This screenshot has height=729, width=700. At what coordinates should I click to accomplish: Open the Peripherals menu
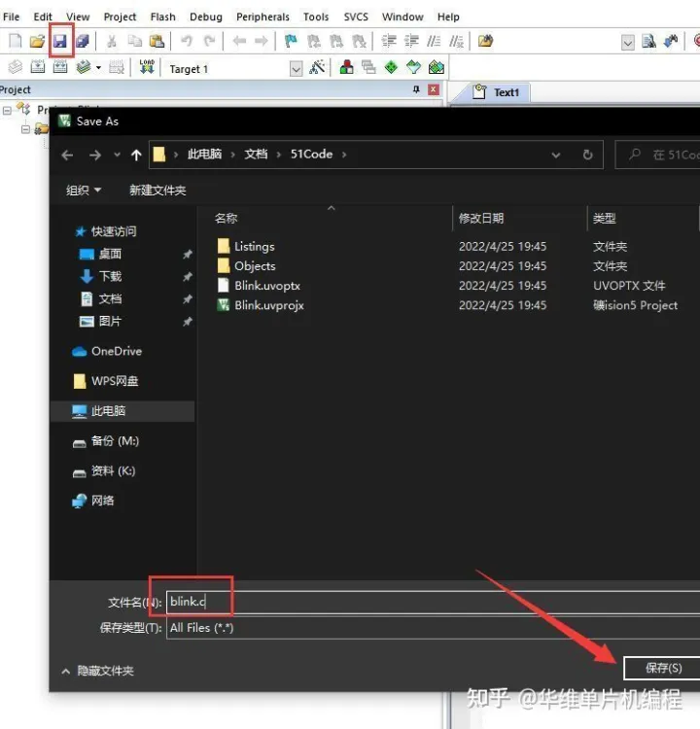point(262,17)
